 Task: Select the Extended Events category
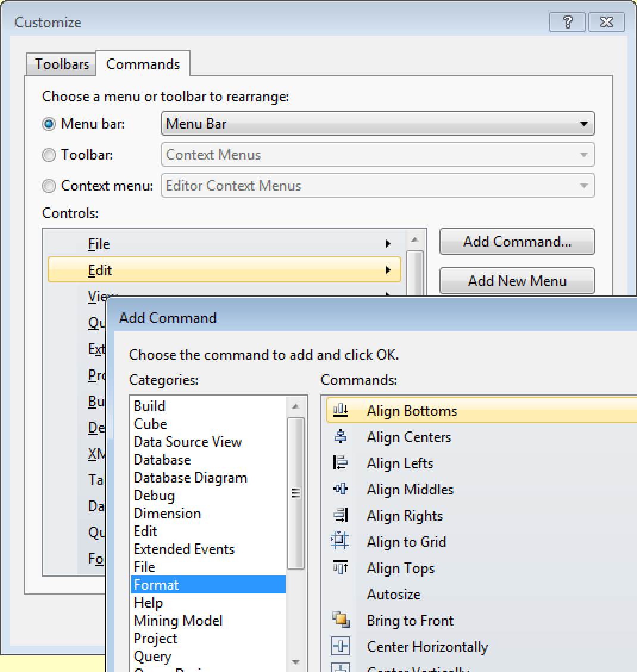[208, 549]
